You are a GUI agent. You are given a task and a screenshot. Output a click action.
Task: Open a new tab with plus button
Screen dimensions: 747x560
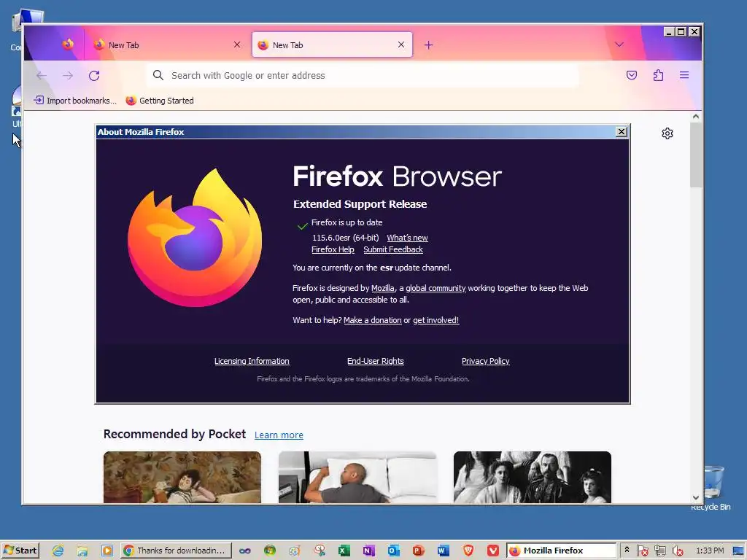point(429,44)
